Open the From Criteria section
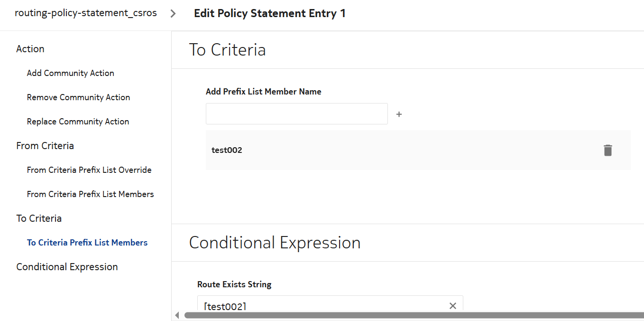644x321 pixels. pos(45,146)
